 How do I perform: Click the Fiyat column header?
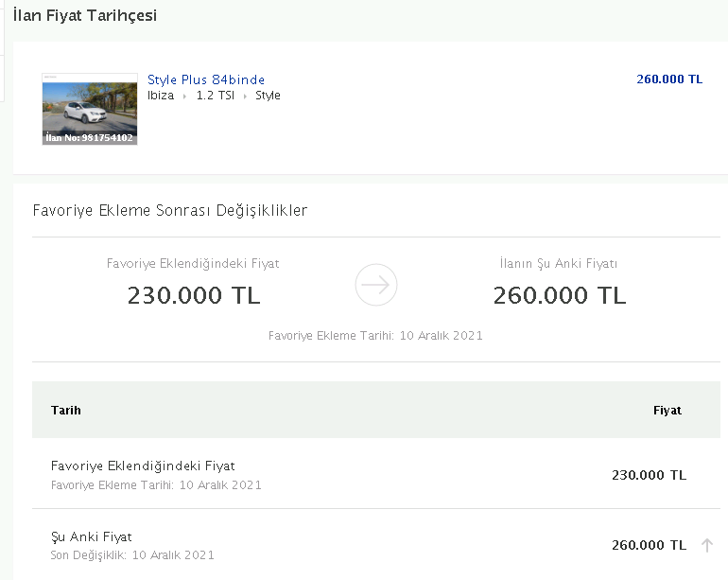coord(667,411)
